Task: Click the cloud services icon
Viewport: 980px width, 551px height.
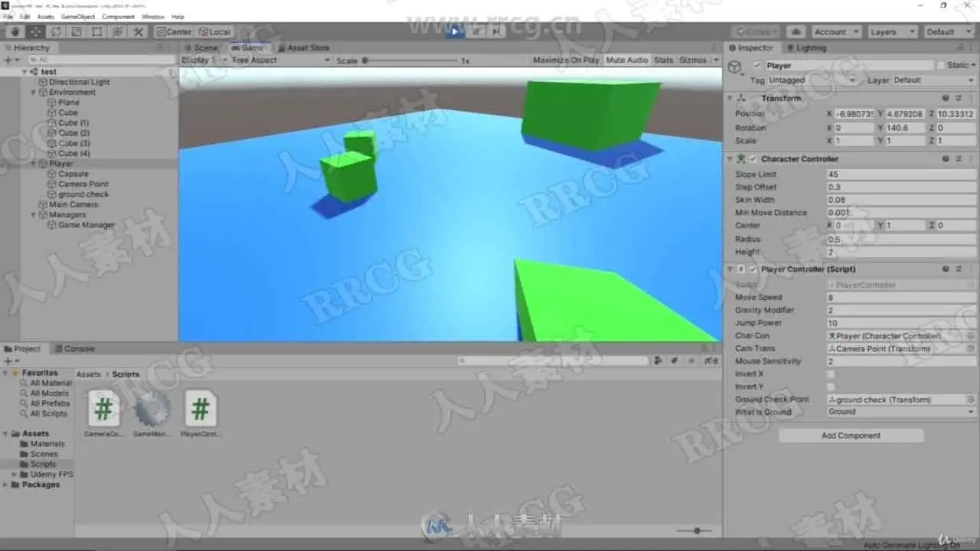Action: click(x=796, y=31)
